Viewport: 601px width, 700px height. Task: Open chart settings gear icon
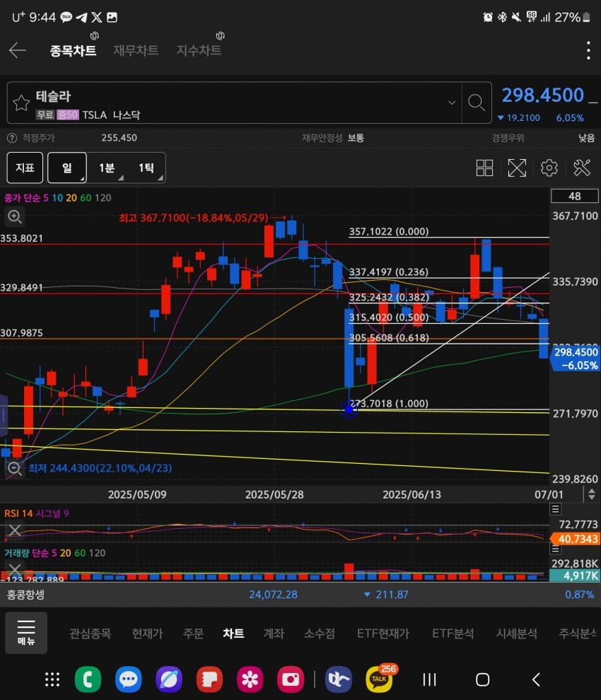pos(549,168)
